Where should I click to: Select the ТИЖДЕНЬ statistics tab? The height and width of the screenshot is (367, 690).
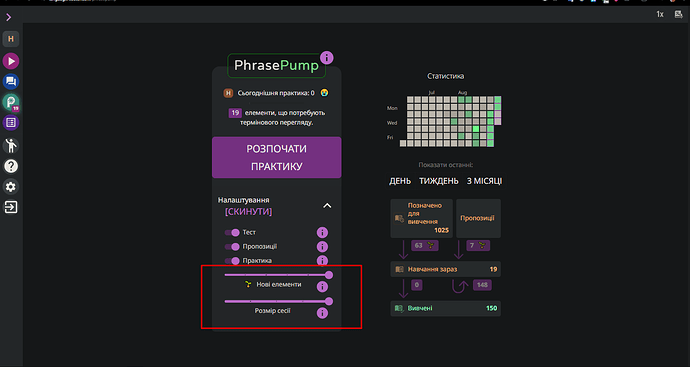439,181
